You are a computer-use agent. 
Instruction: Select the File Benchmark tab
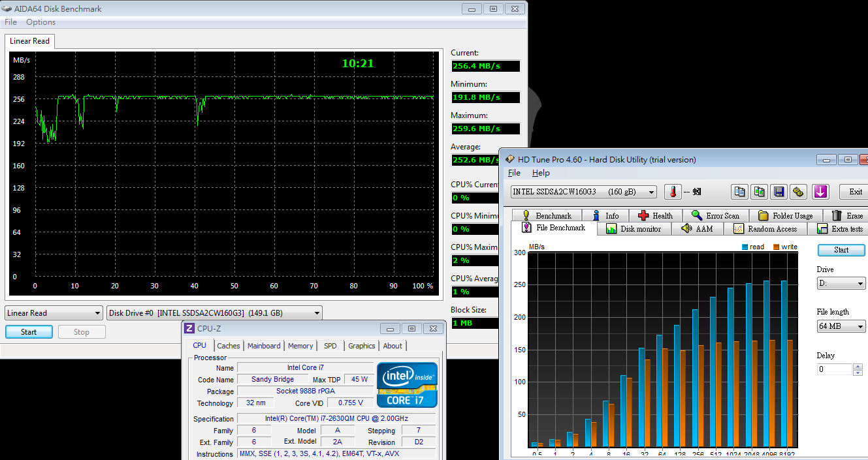tap(553, 228)
